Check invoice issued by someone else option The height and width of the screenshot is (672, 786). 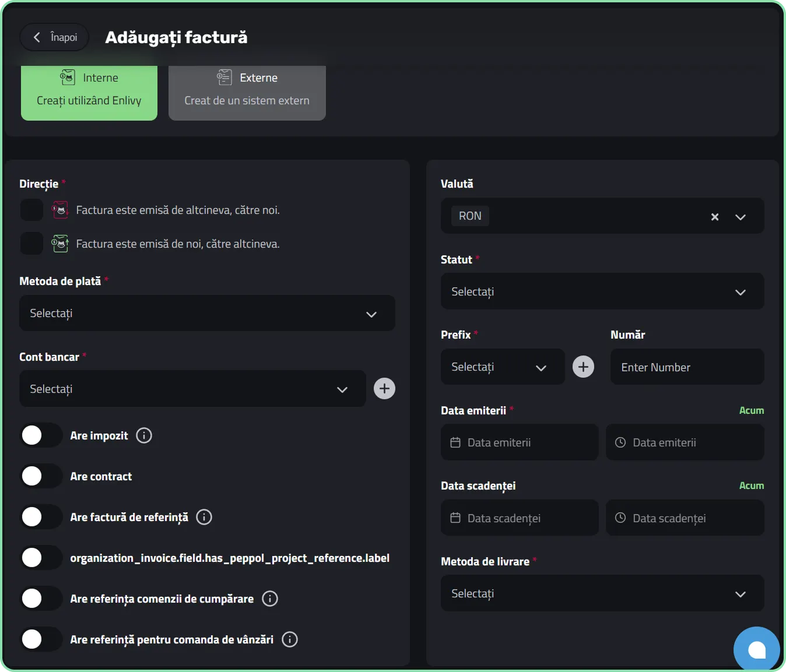[31, 210]
